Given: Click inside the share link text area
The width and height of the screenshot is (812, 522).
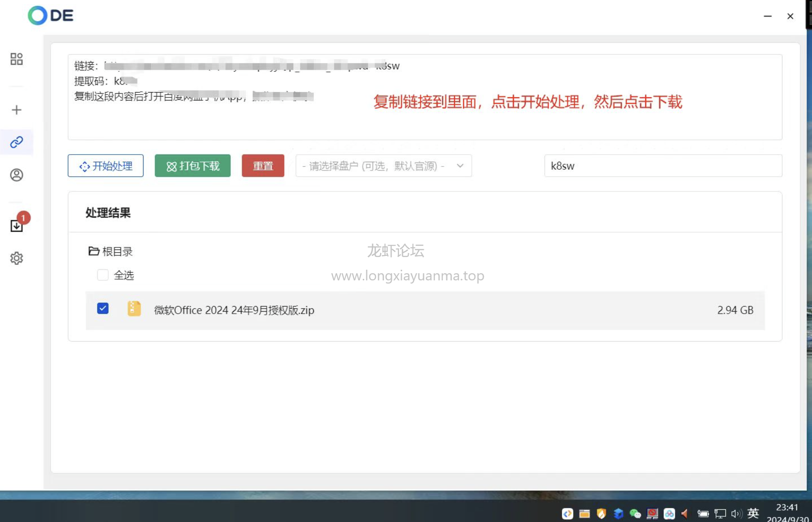Looking at the screenshot, I should coord(425,97).
